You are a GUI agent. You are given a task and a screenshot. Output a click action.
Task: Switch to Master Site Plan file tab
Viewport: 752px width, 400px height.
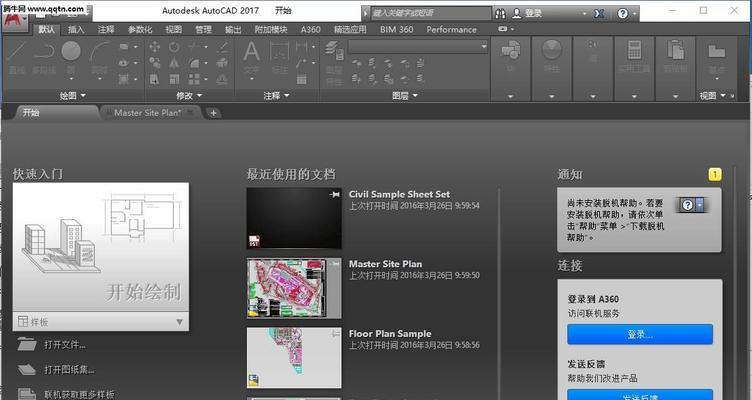click(147, 113)
